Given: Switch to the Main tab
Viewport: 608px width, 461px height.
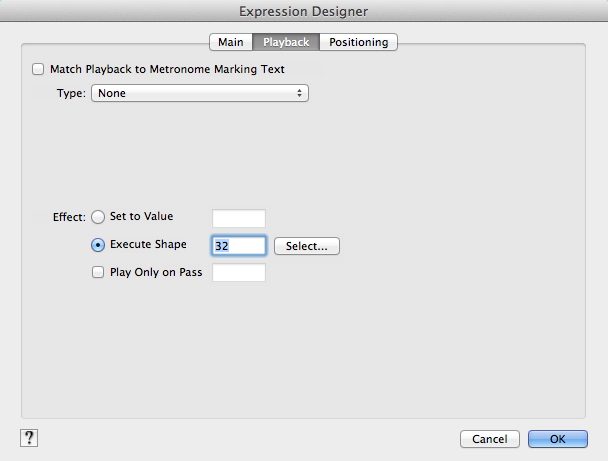Looking at the screenshot, I should coord(230,42).
